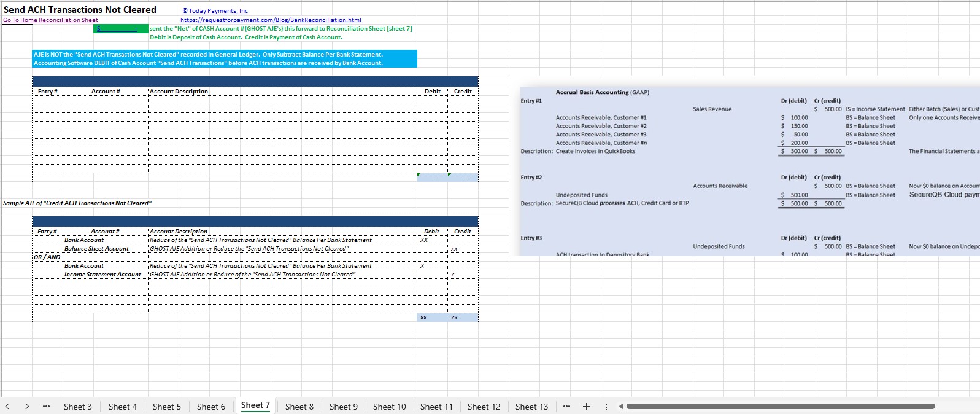The width and height of the screenshot is (980, 414).
Task: Select sample table credit total XX cell
Action: pos(463,318)
